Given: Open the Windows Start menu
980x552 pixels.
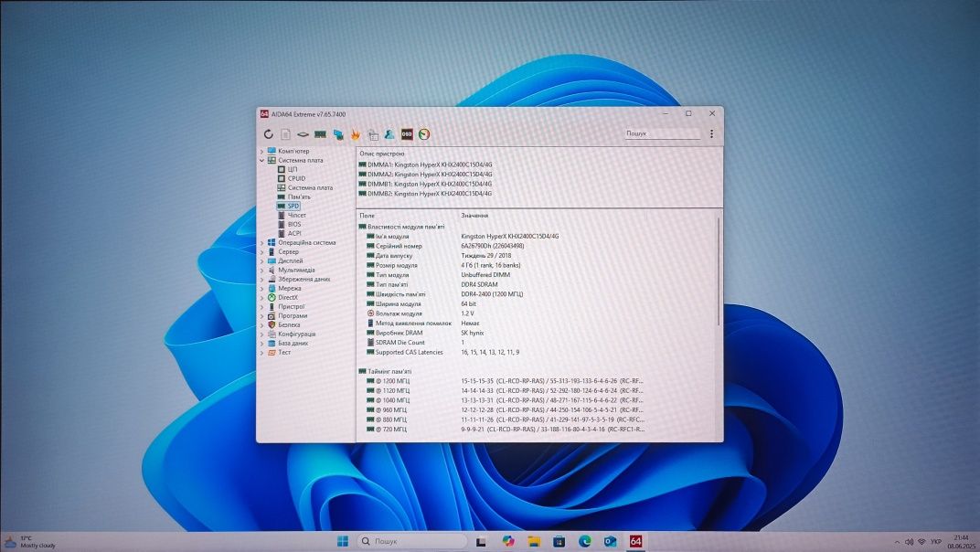Looking at the screenshot, I should click(x=343, y=541).
